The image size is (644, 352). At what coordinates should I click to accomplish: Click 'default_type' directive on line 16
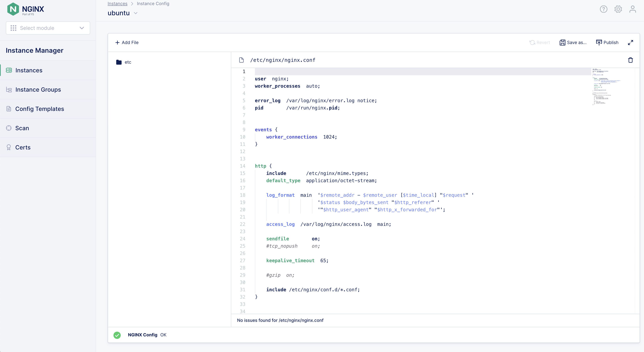[283, 181]
